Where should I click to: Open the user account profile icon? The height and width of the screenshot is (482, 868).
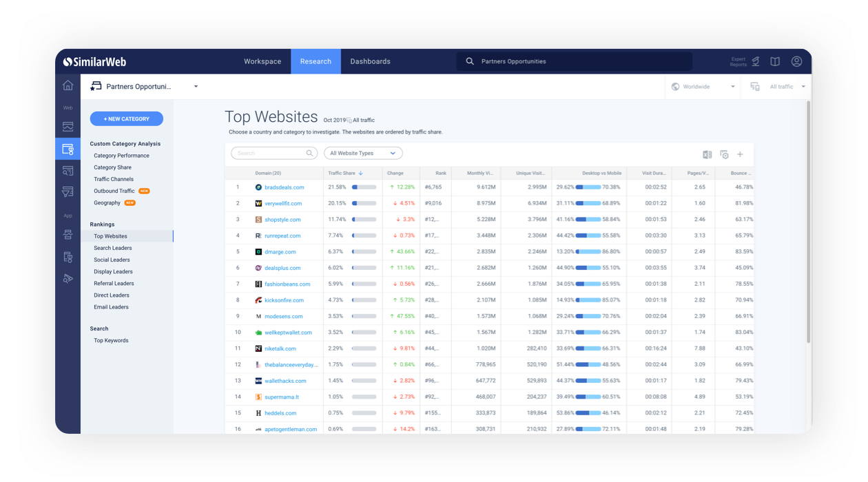[x=796, y=61]
